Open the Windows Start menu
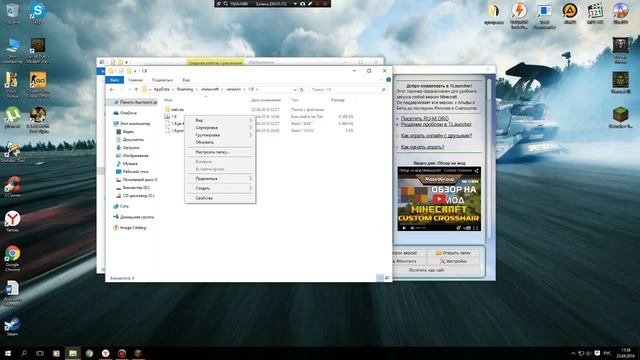640x360 pixels. click(7, 353)
